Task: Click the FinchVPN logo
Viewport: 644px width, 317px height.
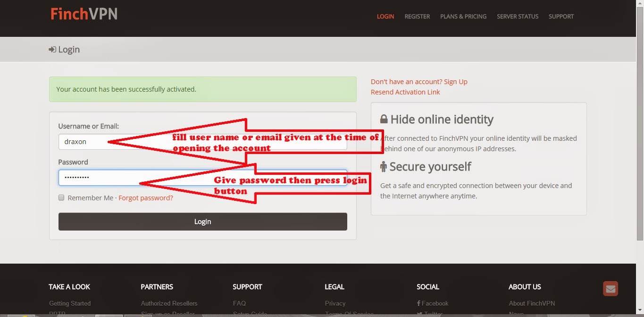Action: coord(84,14)
